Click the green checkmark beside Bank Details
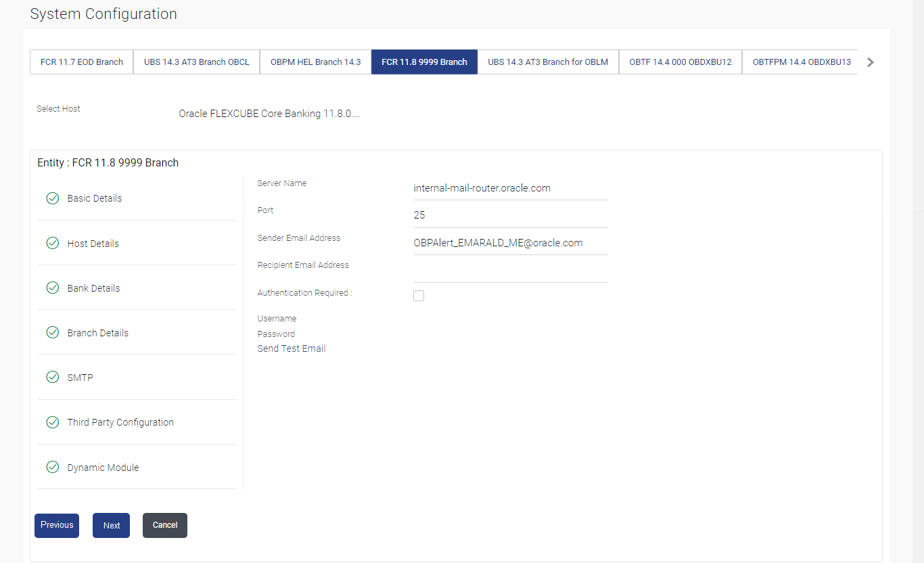924x563 pixels. pyautogui.click(x=52, y=288)
